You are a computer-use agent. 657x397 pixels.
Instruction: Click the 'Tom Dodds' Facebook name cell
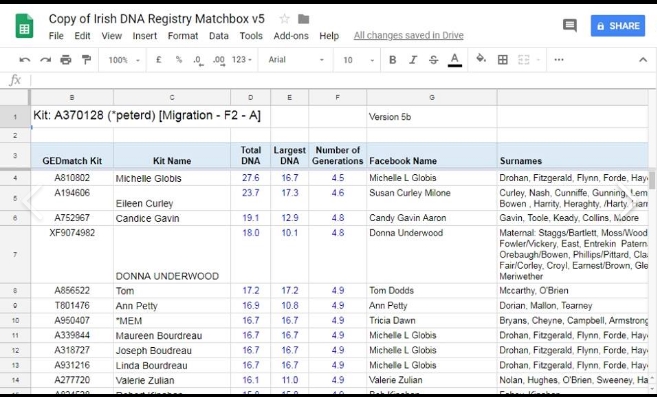432,291
